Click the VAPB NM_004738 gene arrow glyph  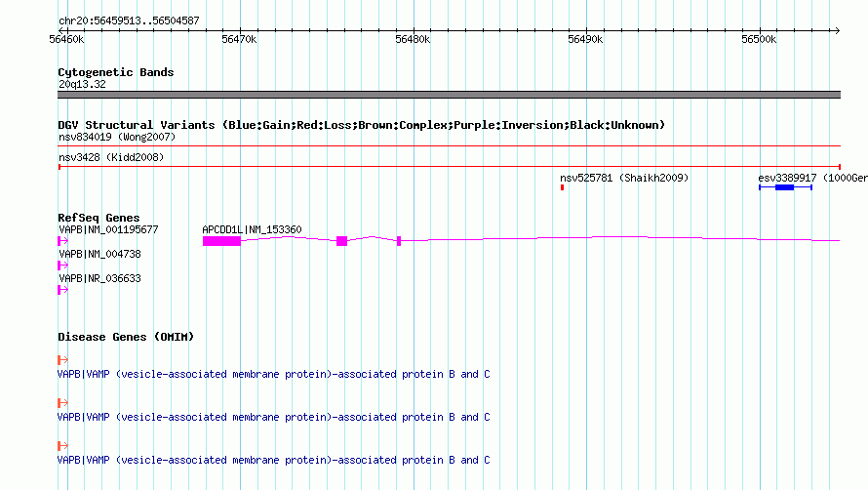[x=62, y=265]
